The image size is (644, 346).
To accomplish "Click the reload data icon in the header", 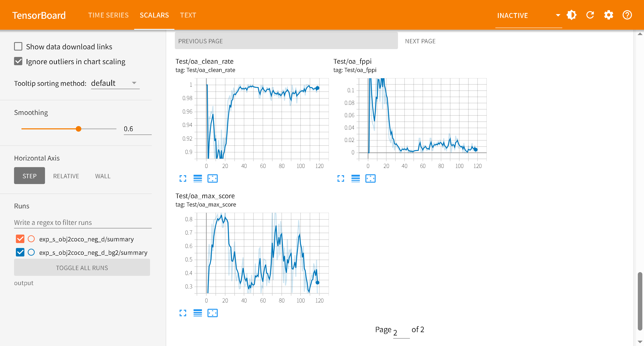I will click(590, 15).
